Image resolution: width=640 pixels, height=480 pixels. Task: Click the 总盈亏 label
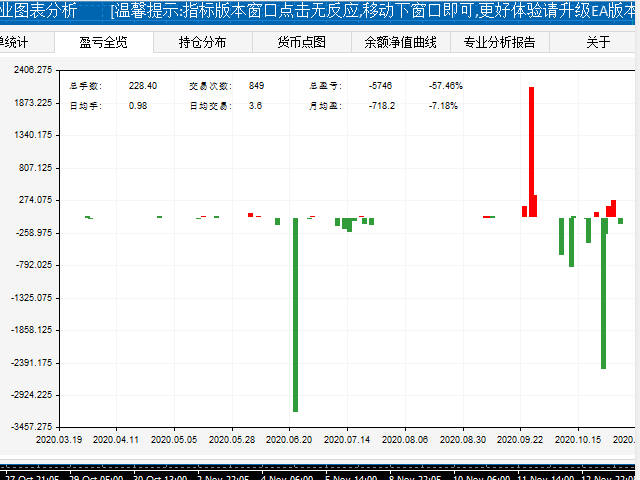click(325, 86)
